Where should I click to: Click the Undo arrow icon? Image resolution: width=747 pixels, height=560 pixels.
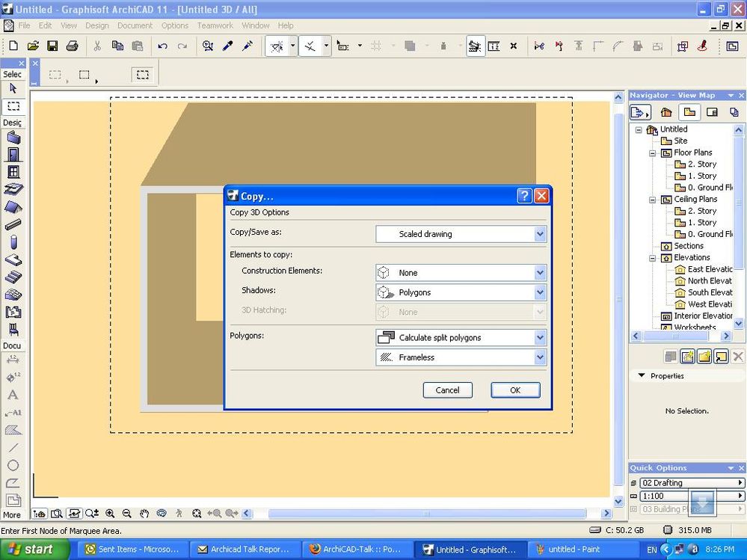point(162,46)
